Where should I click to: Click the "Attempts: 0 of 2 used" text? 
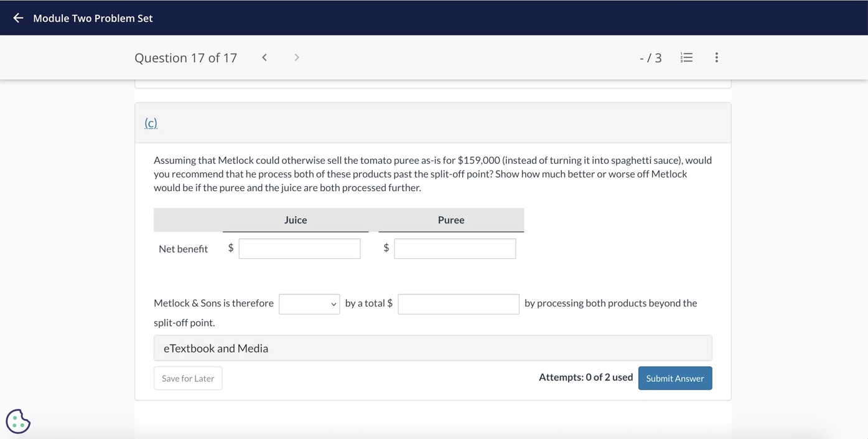click(586, 377)
